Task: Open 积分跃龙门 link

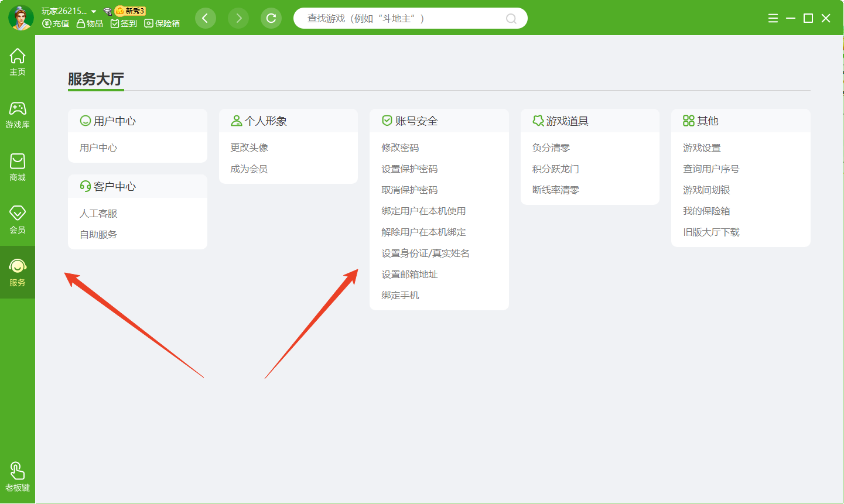Action: [x=556, y=169]
